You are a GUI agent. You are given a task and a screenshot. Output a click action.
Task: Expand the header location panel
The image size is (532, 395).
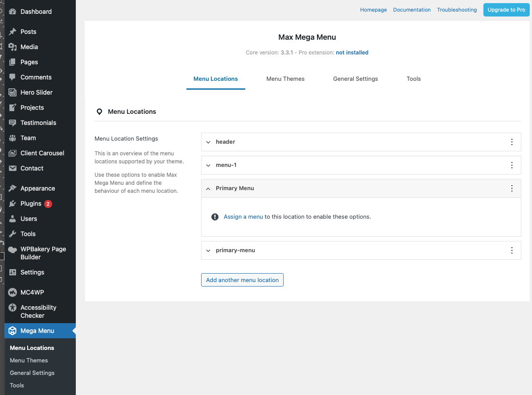coord(208,142)
